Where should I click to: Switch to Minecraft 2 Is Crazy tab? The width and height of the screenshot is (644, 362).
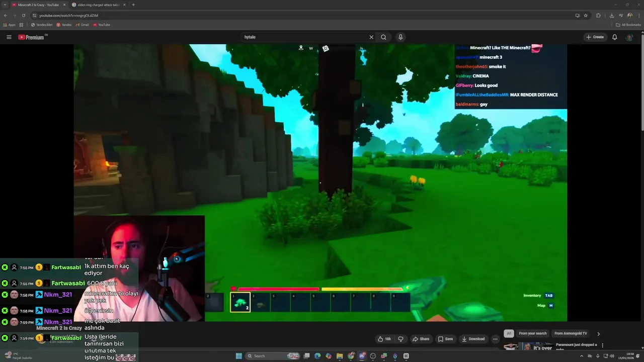[x=38, y=5]
